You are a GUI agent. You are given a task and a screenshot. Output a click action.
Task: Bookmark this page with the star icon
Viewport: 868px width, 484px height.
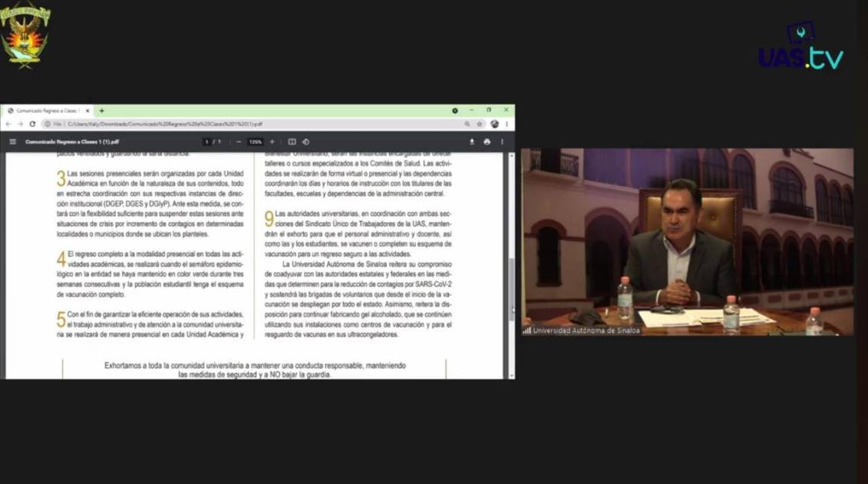tap(480, 124)
